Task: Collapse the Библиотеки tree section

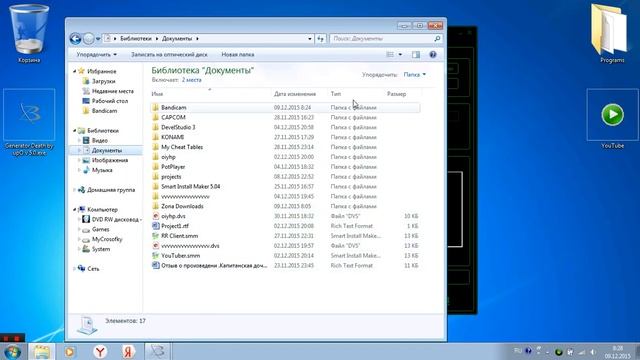Action: [x=75, y=131]
